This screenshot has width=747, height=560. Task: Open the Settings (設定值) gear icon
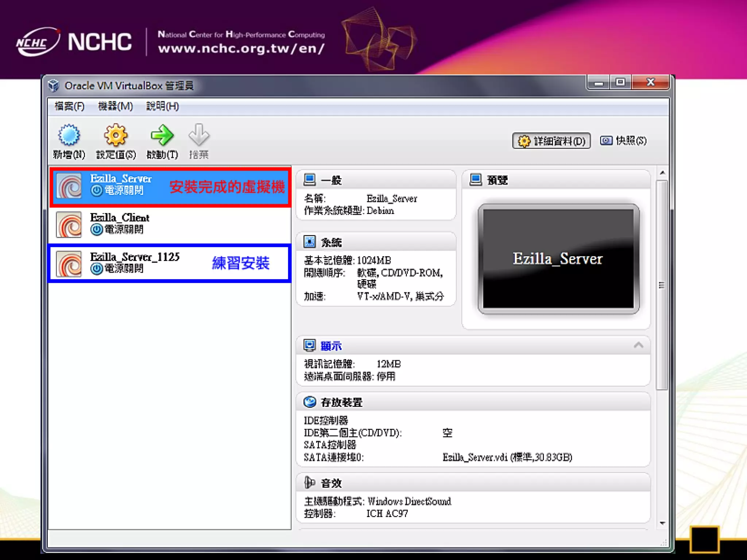pos(116,135)
